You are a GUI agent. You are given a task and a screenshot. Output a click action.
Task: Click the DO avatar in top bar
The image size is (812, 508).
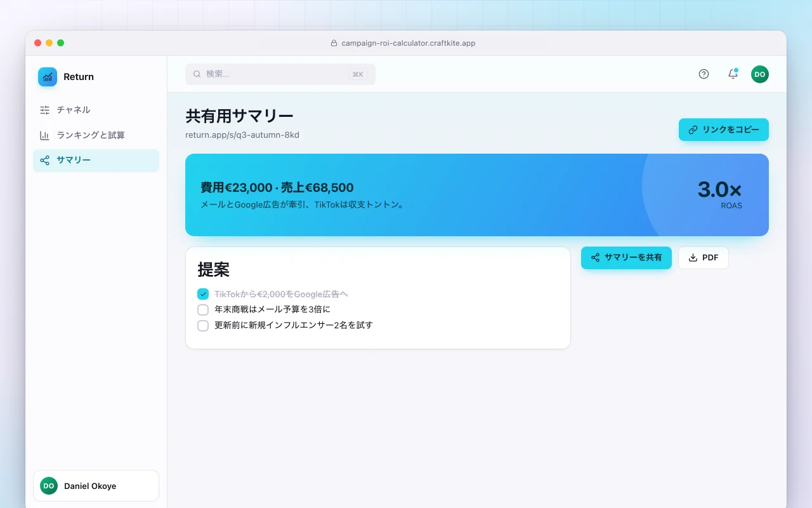[760, 74]
